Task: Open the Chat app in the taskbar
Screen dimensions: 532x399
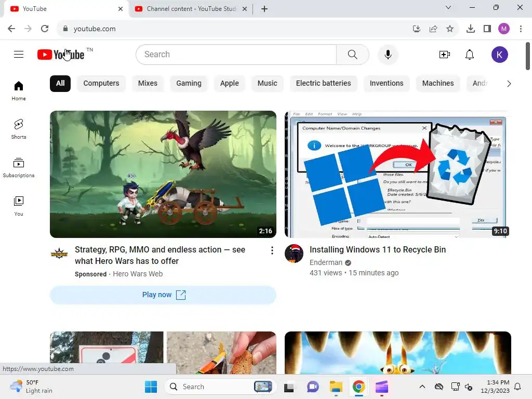Action: pyautogui.click(x=312, y=387)
